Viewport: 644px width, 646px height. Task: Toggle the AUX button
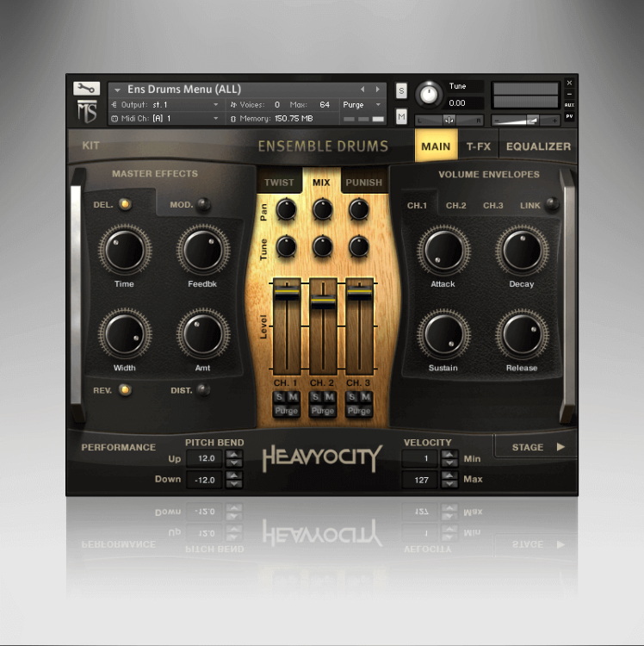coord(569,105)
